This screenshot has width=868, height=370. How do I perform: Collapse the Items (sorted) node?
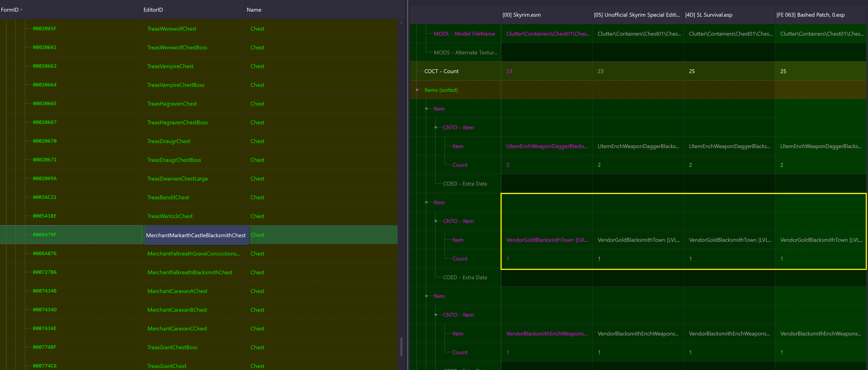(417, 90)
